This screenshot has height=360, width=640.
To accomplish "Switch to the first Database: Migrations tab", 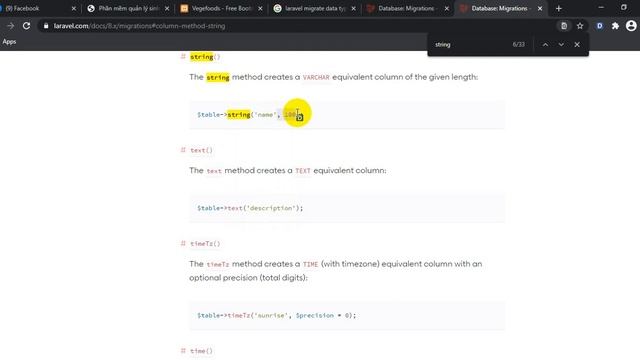I will pos(406,8).
